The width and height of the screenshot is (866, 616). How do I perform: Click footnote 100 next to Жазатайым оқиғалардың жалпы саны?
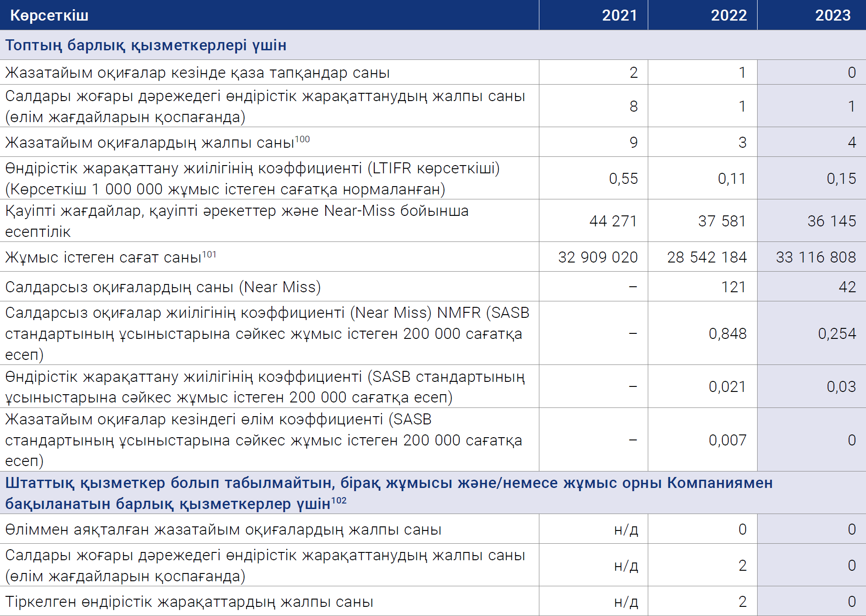pos(302,139)
